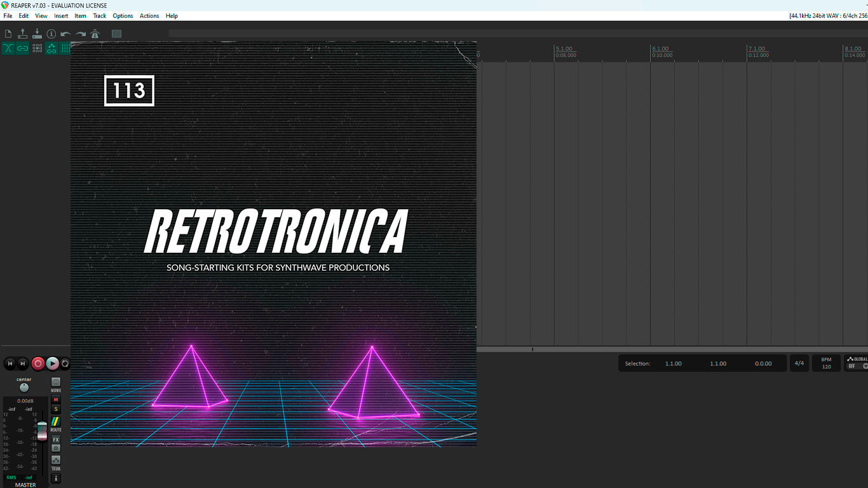The width and height of the screenshot is (868, 488).
Task: Toggle auto-crossfade crossed-lines button
Action: [8, 48]
